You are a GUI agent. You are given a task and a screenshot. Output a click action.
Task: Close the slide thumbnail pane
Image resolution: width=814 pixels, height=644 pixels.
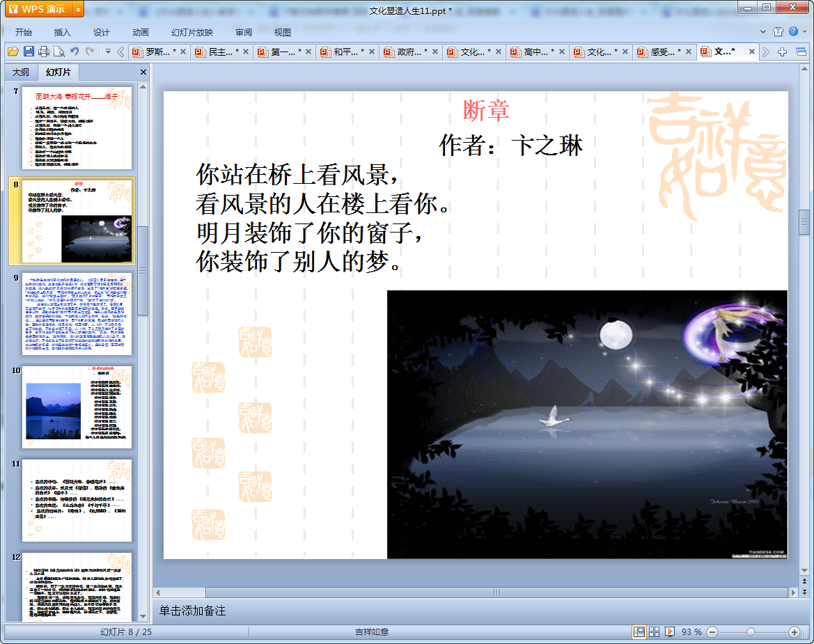click(x=143, y=72)
